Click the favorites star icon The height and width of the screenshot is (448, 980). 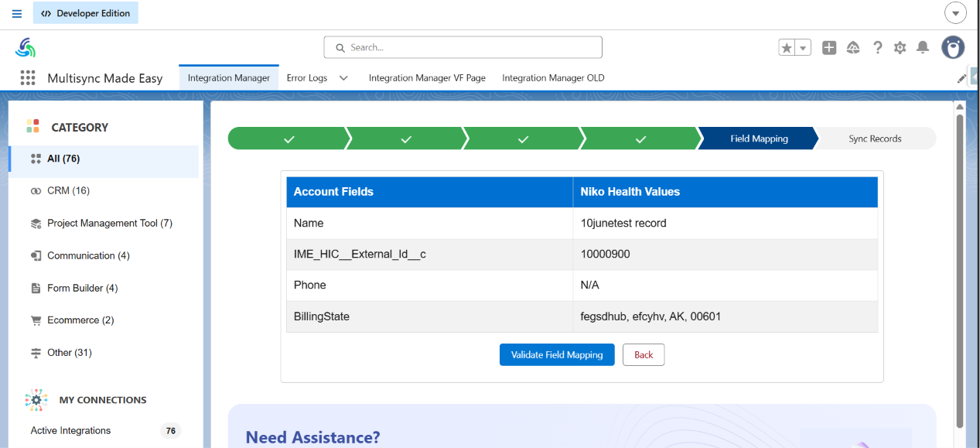point(787,48)
